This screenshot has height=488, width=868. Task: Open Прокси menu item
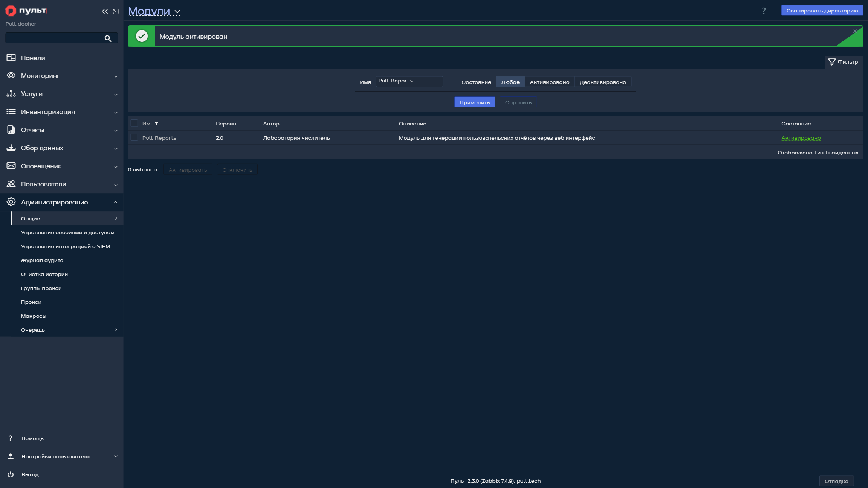tap(31, 302)
